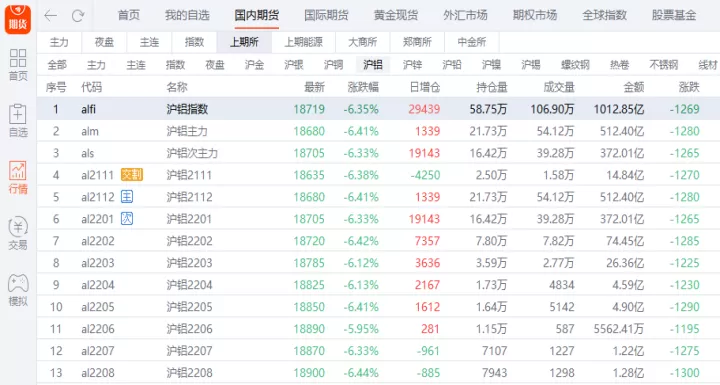
Task: Select the 上期所 exchange tab
Action: (x=244, y=42)
